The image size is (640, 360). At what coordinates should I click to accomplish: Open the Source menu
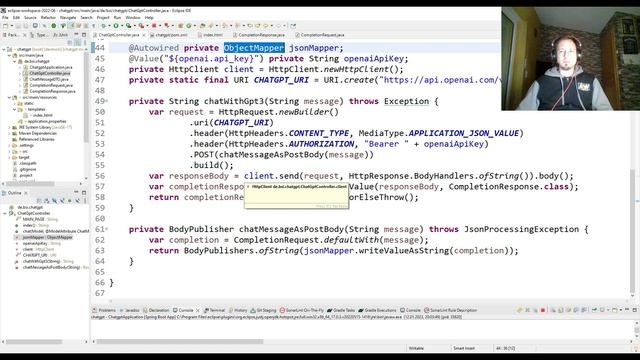coord(30,18)
